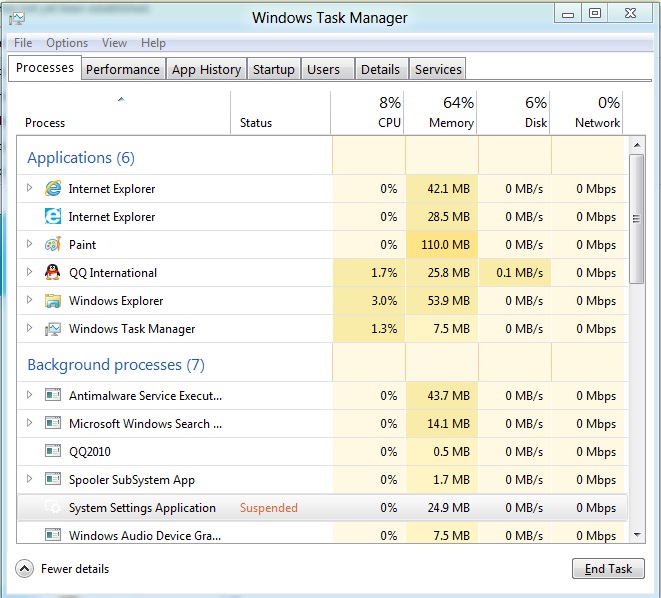The width and height of the screenshot is (661, 598).
Task: Sort by the Status column header
Action: (x=280, y=113)
